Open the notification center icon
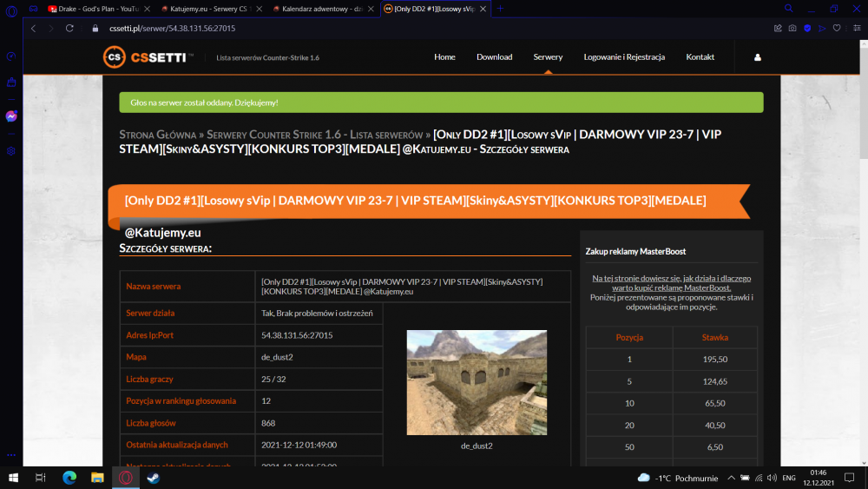 click(849, 478)
